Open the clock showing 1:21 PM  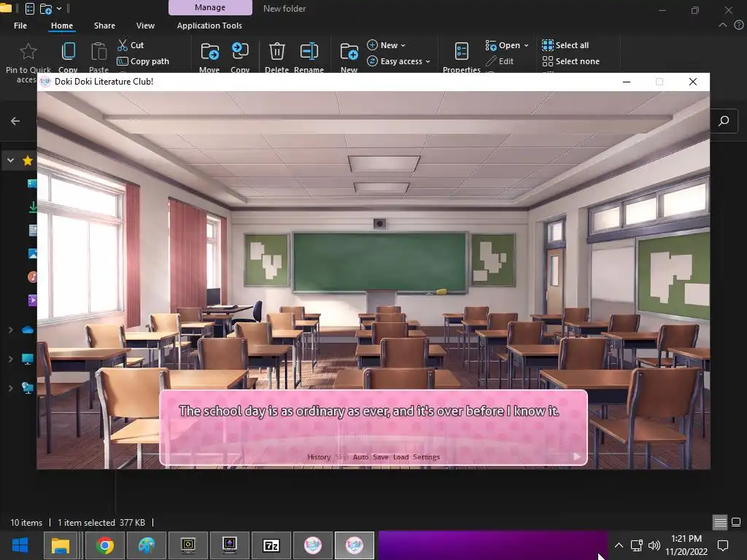pyautogui.click(x=686, y=545)
